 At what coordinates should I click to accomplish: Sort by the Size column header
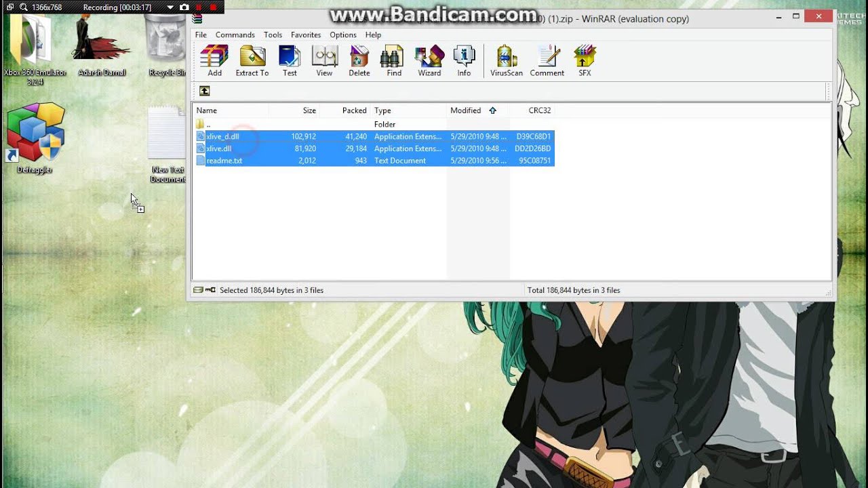click(294, 110)
